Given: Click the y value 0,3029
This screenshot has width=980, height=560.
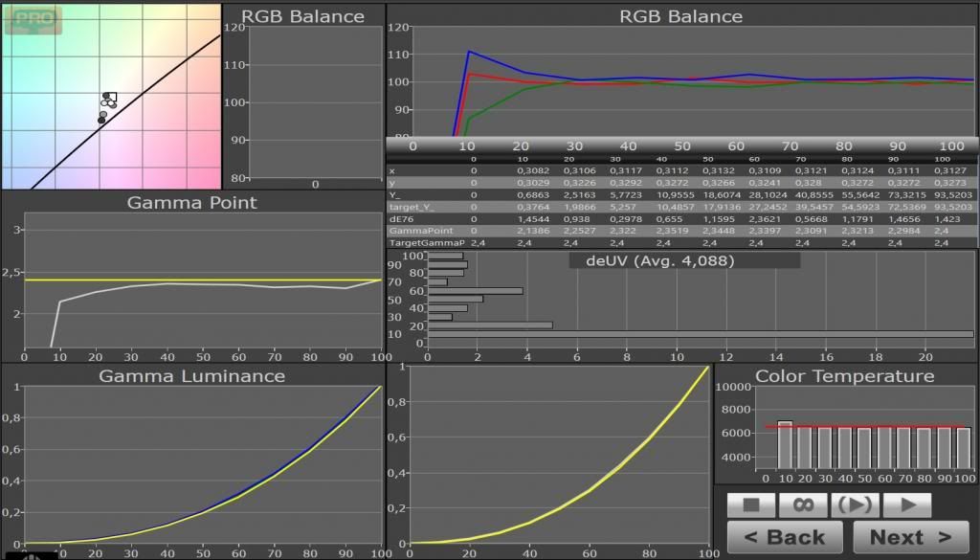Looking at the screenshot, I should [x=533, y=183].
